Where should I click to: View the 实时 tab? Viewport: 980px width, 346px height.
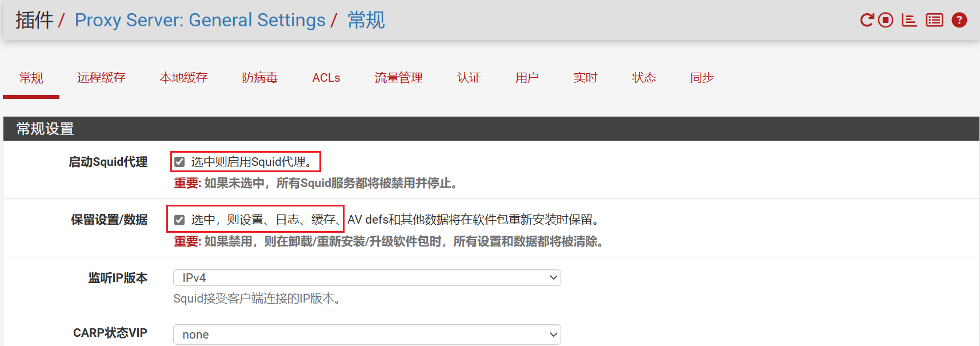pyautogui.click(x=585, y=78)
